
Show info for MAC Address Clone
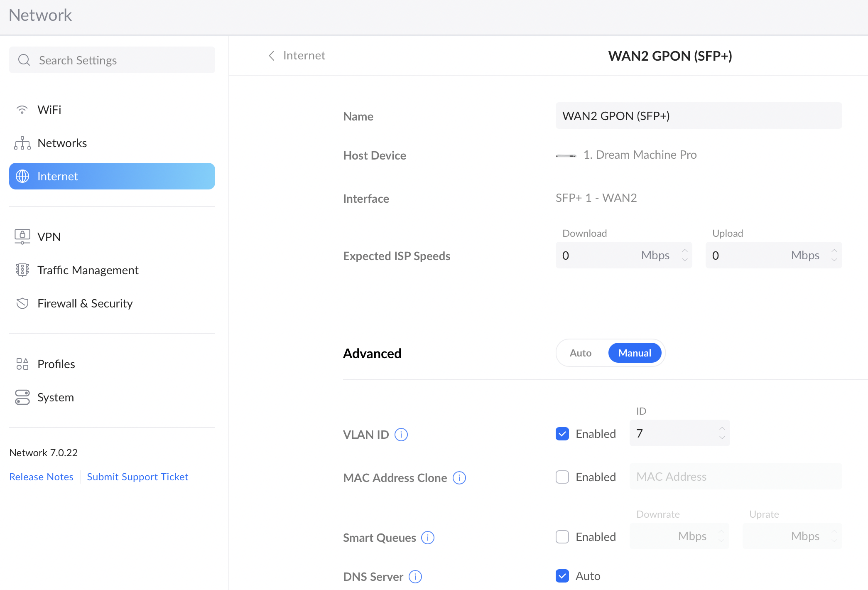(459, 478)
